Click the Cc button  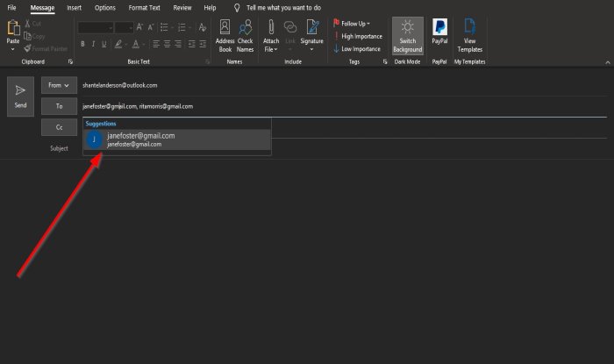[59, 127]
